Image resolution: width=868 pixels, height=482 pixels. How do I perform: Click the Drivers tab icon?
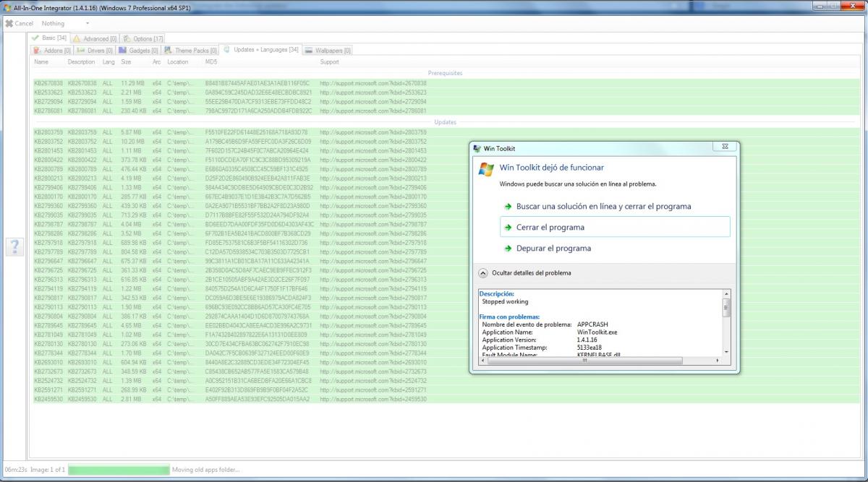[80, 51]
